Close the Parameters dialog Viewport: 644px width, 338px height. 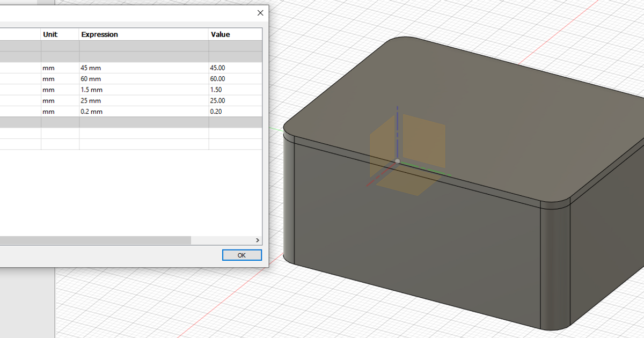pos(260,13)
